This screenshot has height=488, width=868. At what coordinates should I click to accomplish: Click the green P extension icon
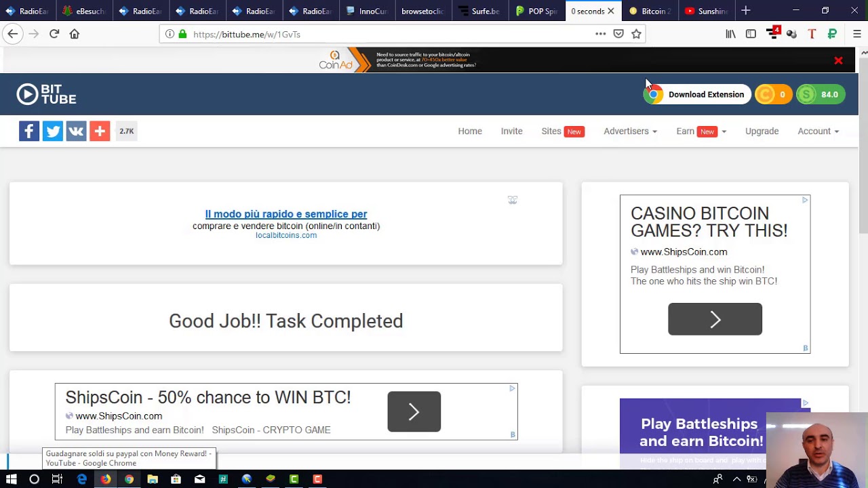point(832,34)
